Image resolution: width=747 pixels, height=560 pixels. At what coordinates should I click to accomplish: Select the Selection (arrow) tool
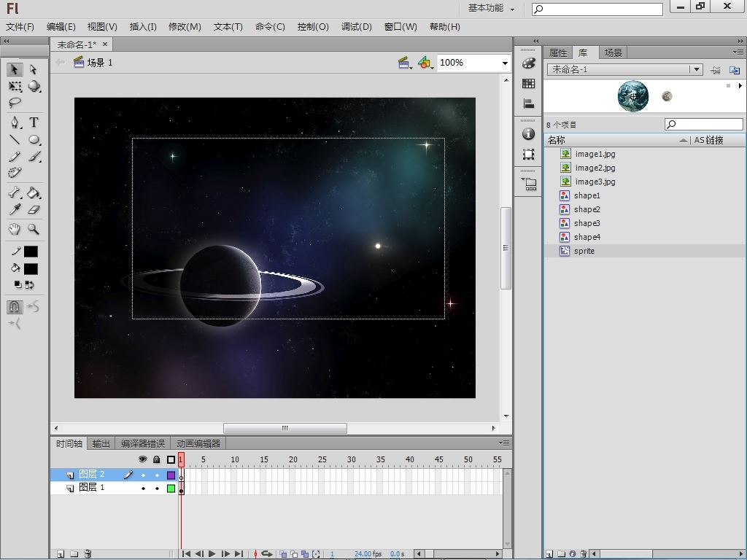point(15,69)
